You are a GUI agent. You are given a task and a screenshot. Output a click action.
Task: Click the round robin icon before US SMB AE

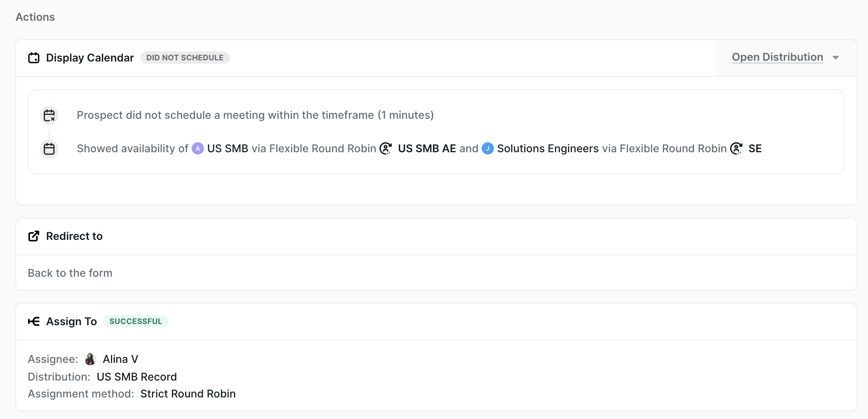tap(386, 148)
